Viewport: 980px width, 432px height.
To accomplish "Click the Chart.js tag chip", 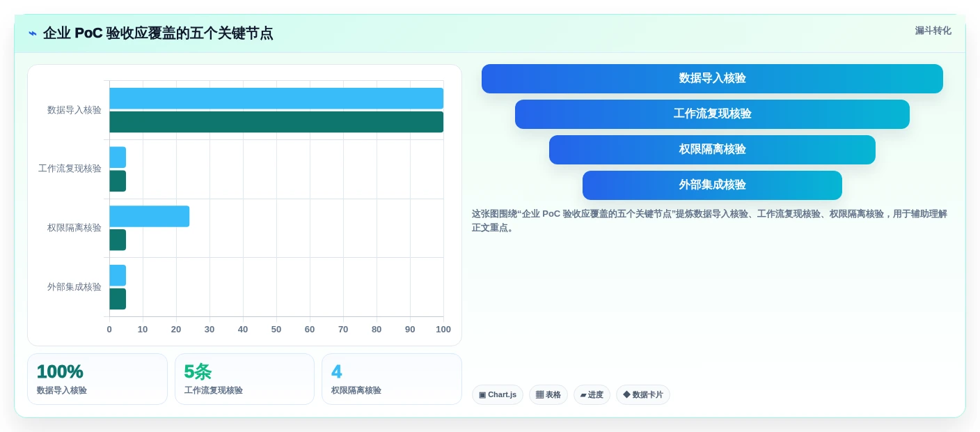I will coord(498,395).
